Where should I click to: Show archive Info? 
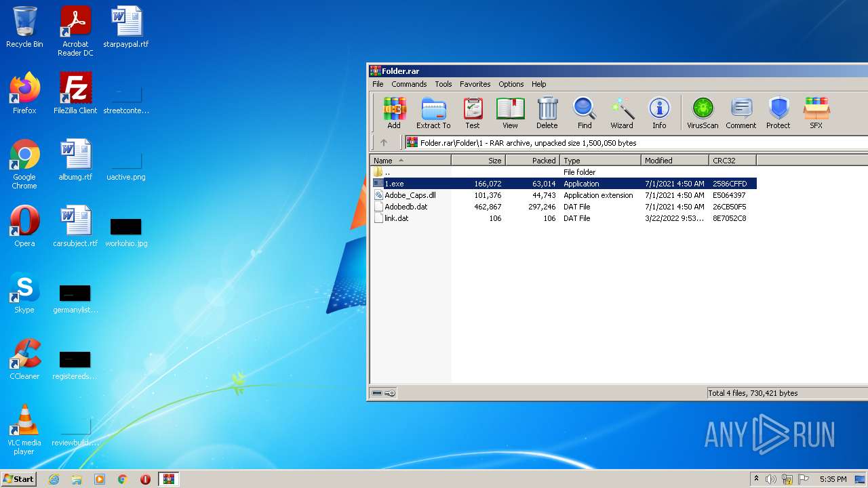tap(659, 113)
